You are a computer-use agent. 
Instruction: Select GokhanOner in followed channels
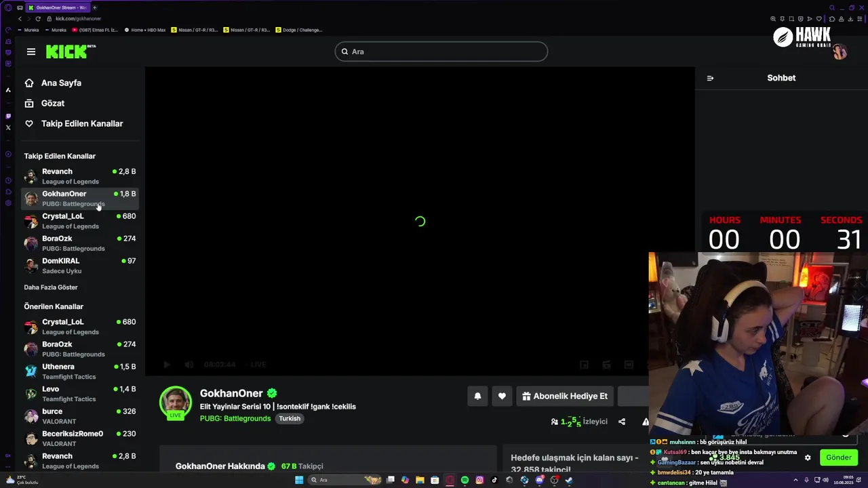80,199
